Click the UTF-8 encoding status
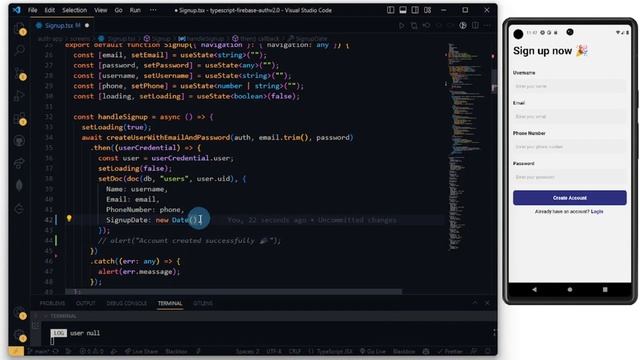Viewport: 640px width, 360px height. click(x=274, y=351)
